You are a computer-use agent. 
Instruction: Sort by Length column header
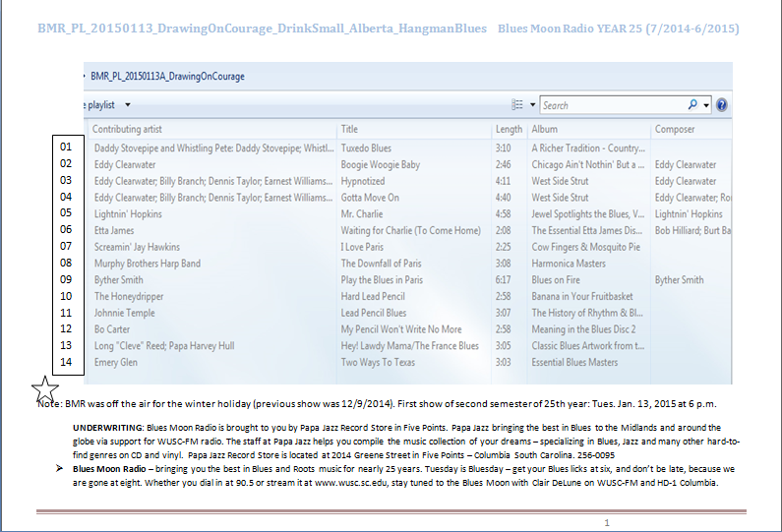(x=509, y=129)
